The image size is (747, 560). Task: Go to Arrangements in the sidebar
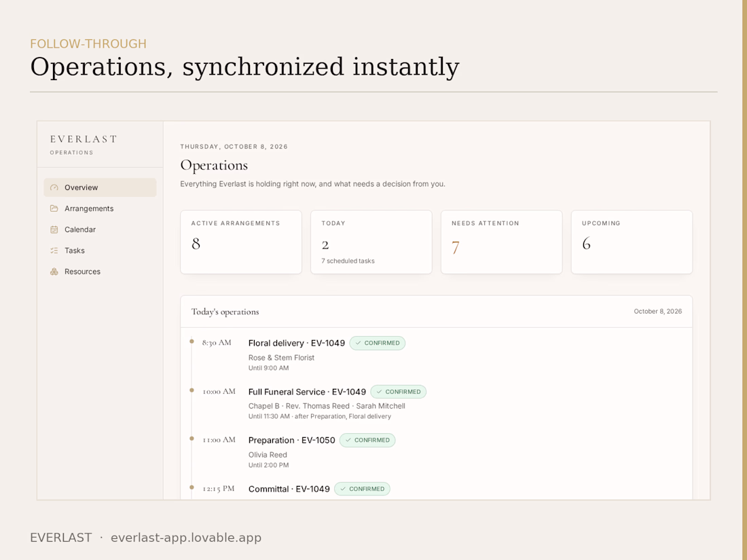pos(100,208)
